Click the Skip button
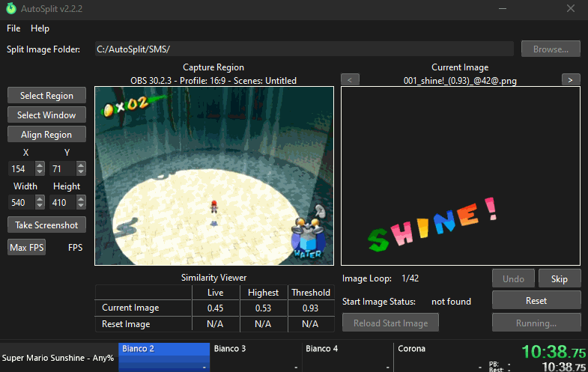 [x=559, y=278]
